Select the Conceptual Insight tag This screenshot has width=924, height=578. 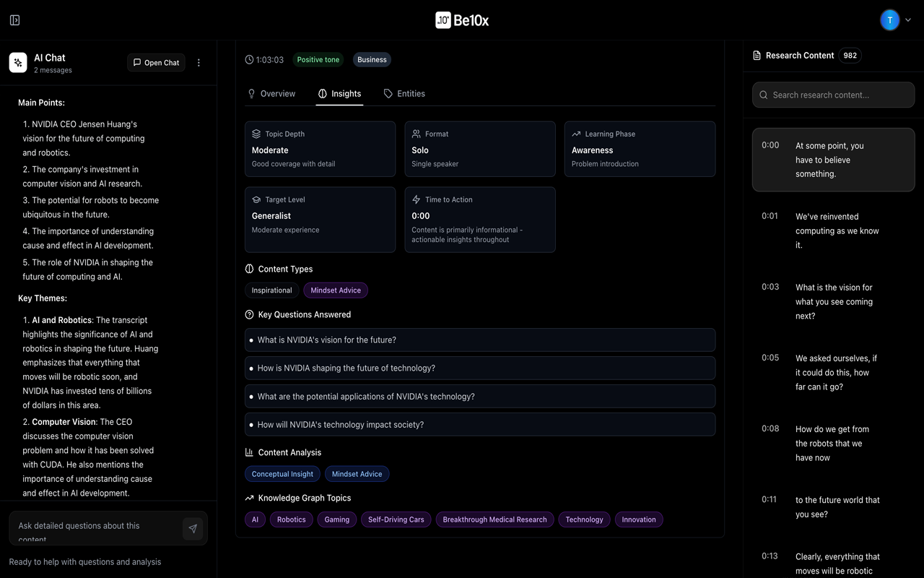coord(282,474)
